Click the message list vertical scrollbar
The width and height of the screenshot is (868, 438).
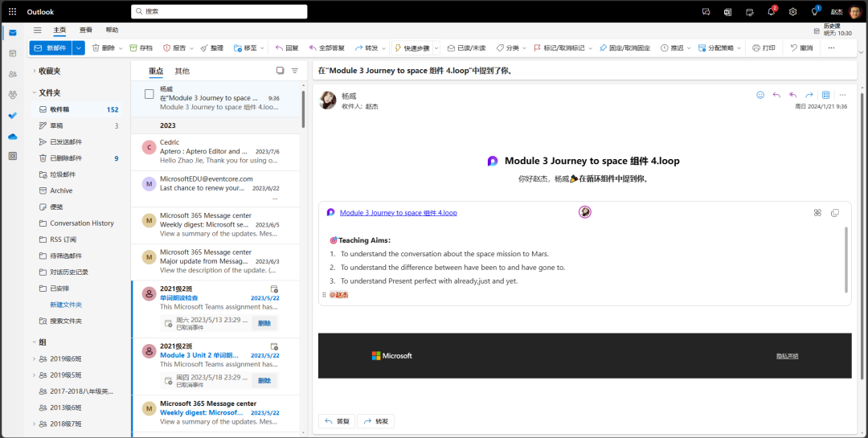click(x=303, y=109)
